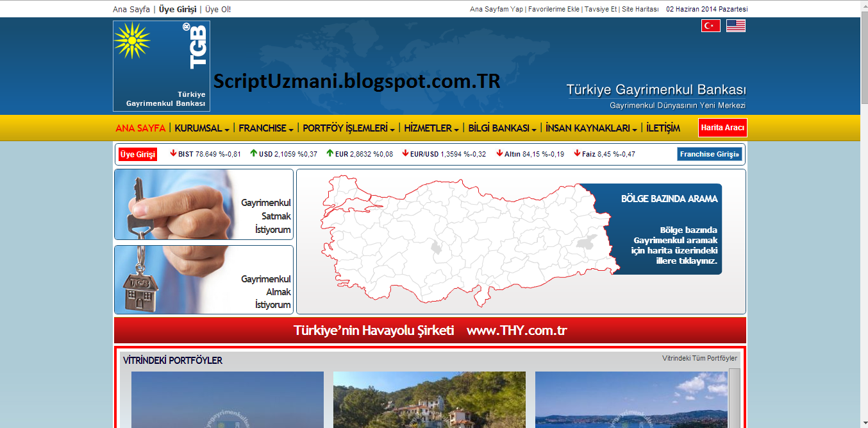Image resolution: width=868 pixels, height=428 pixels.
Task: Click the date 02 Haziran 2014 Pazartesi
Action: [707, 9]
